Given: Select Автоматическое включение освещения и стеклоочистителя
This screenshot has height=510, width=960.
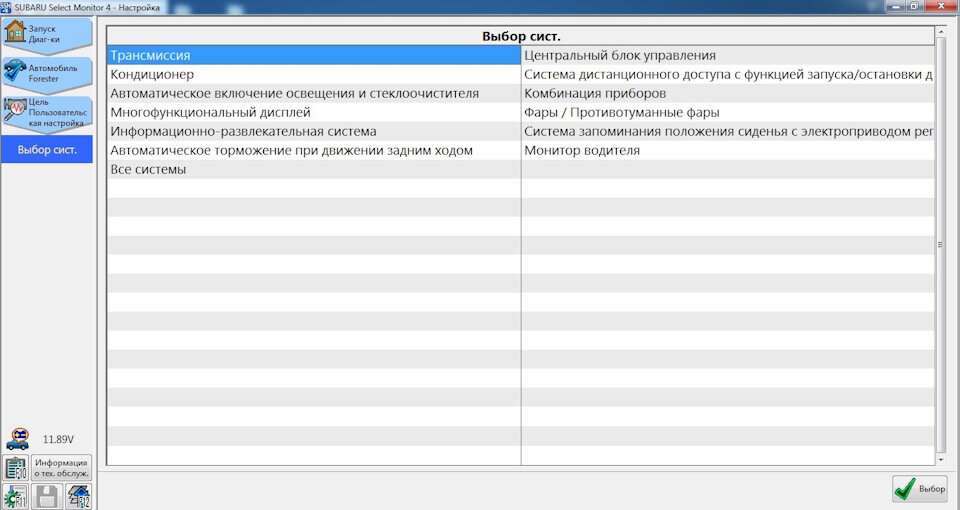Looking at the screenshot, I should (x=314, y=93).
